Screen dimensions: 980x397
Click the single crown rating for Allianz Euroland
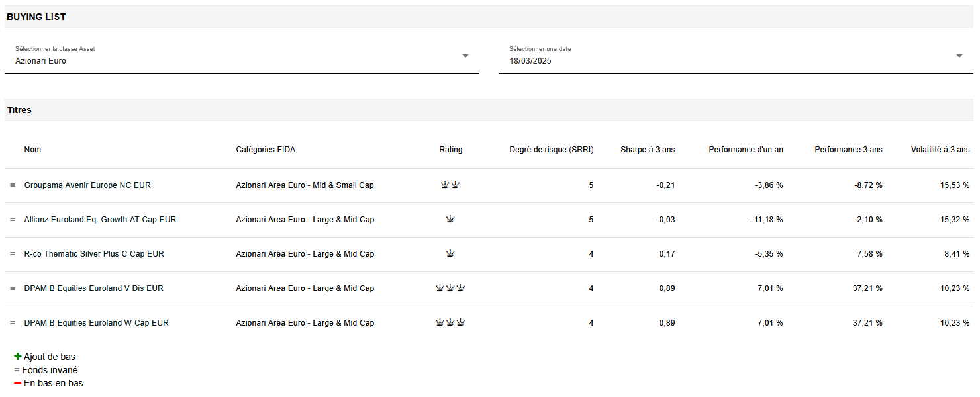(x=450, y=220)
